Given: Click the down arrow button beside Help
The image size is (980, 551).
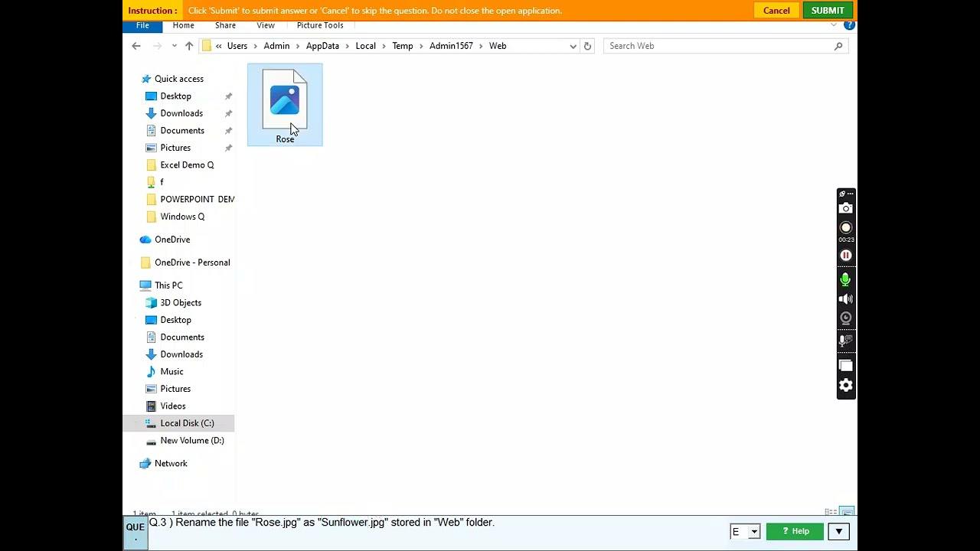Looking at the screenshot, I should pos(838,531).
